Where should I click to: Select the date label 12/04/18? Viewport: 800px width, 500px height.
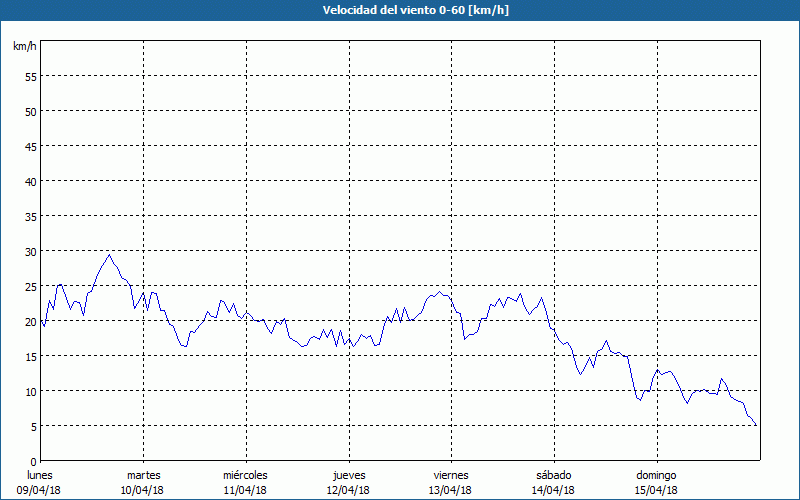tap(348, 490)
